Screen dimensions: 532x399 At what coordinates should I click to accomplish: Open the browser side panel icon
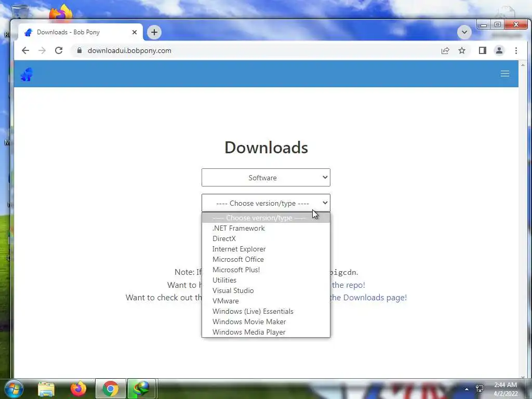483,50
